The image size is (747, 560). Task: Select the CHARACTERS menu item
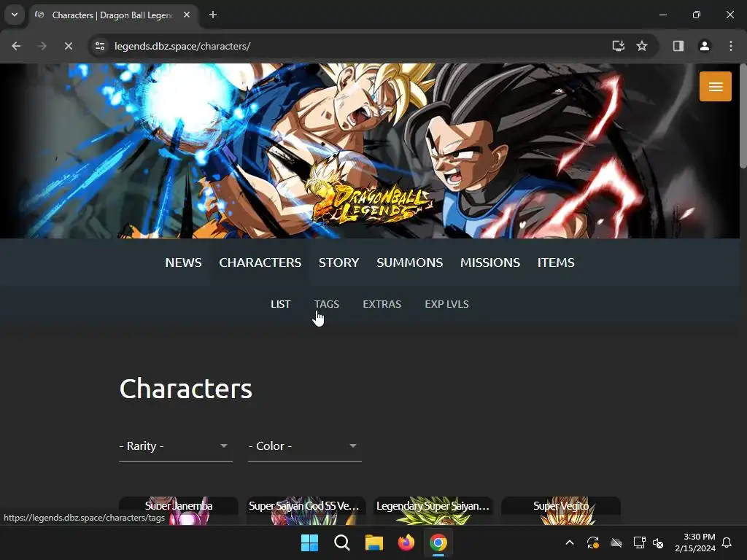click(260, 262)
